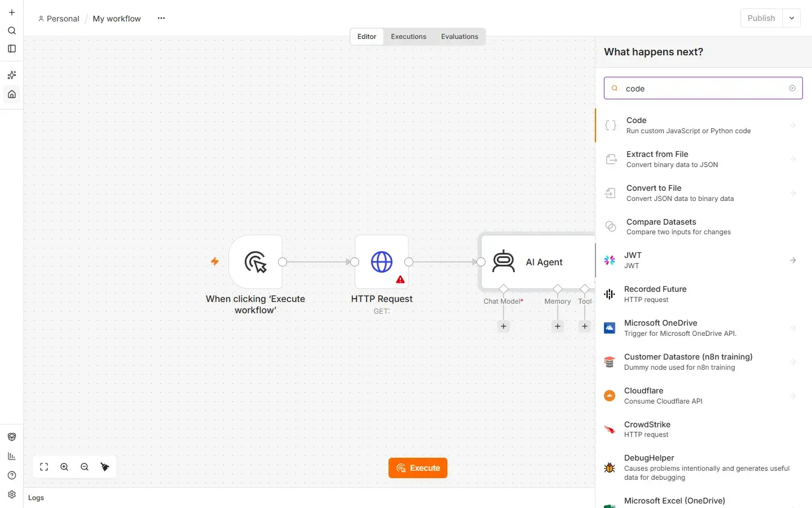This screenshot has height=508, width=812.
Task: Focus the node search input field
Action: (703, 88)
